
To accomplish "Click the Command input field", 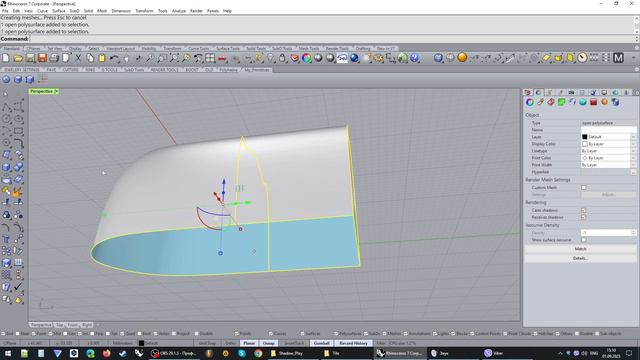I will (332, 39).
